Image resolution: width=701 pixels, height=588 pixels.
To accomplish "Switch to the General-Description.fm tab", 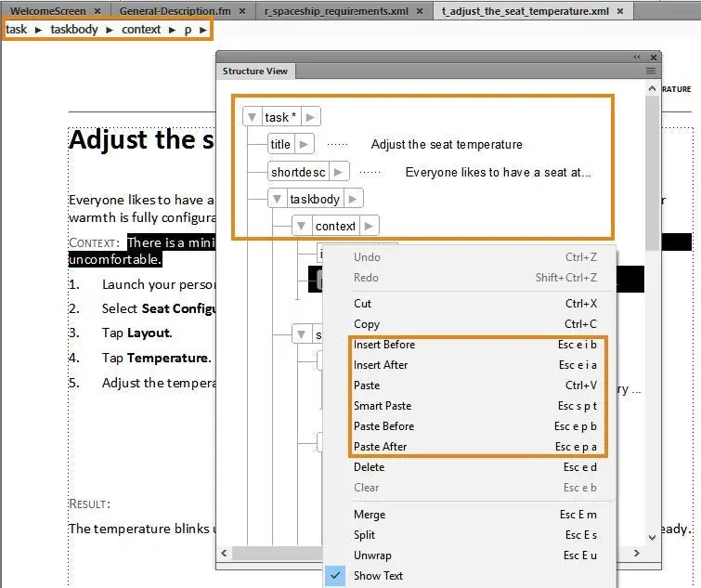I will (x=175, y=11).
